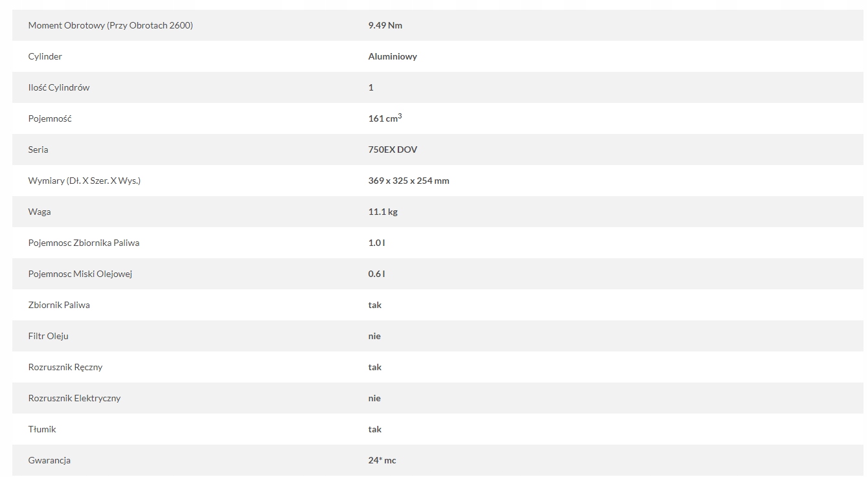Click the 'Pojemność' row label
The image size is (868, 477).
(x=50, y=118)
